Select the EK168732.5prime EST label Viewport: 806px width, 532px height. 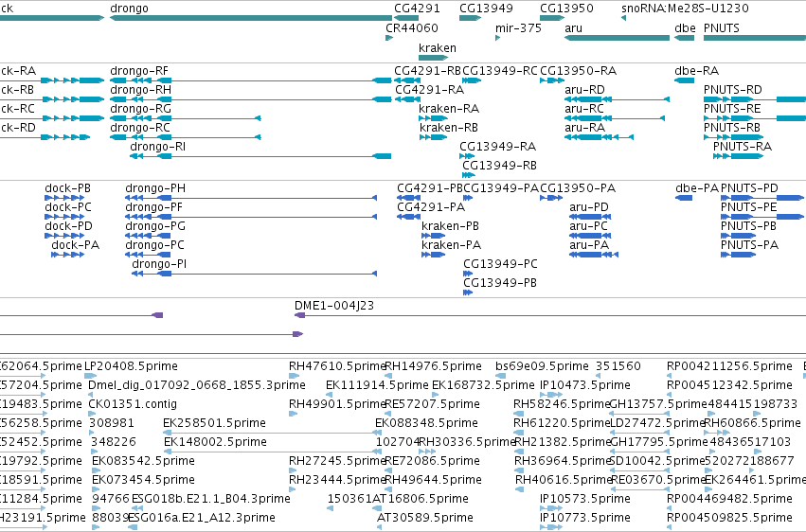tap(483, 385)
